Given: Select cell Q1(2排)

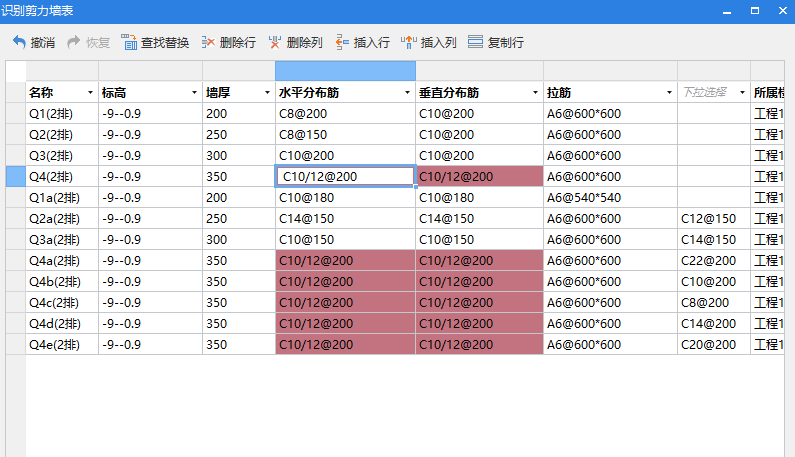Looking at the screenshot, I should [62, 114].
